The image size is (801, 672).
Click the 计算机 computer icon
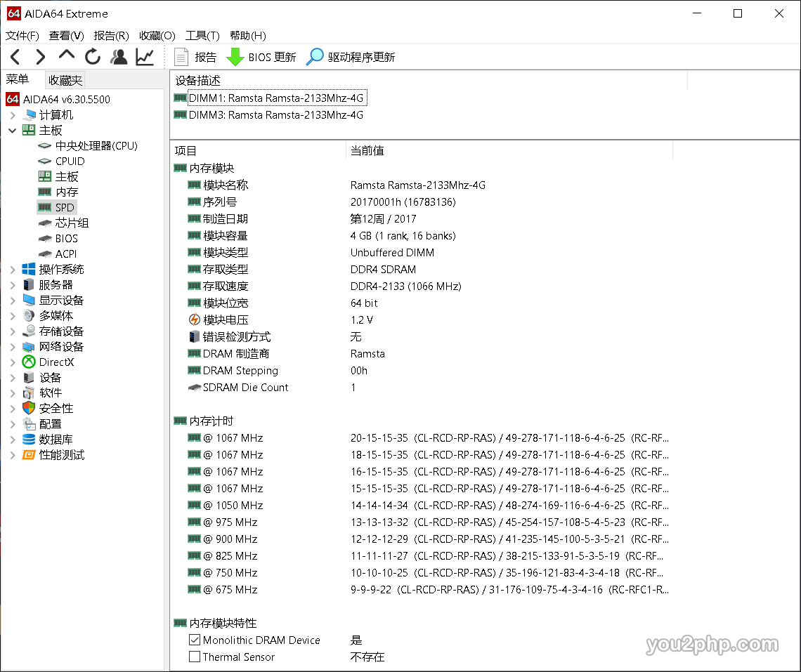29,115
